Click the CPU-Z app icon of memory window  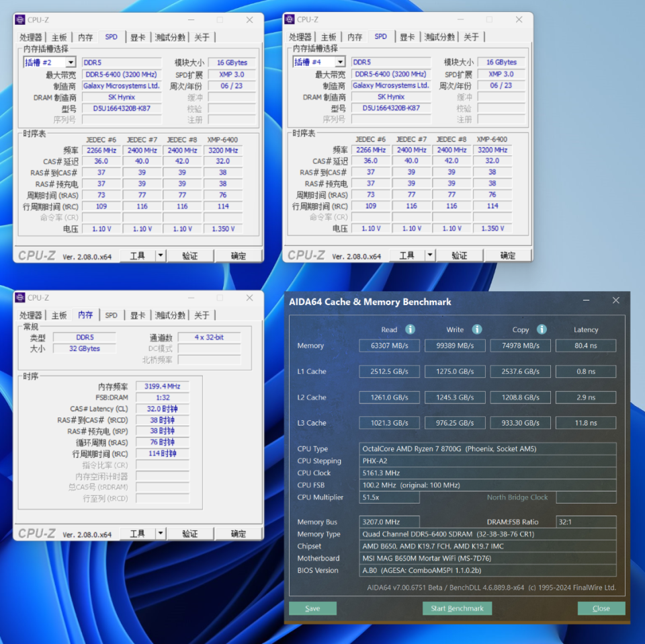tap(20, 298)
